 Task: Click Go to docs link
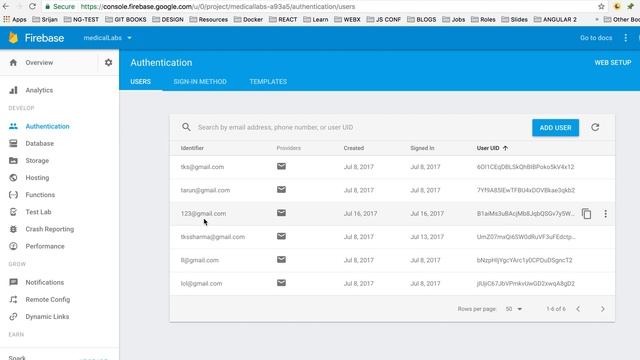[x=596, y=38]
